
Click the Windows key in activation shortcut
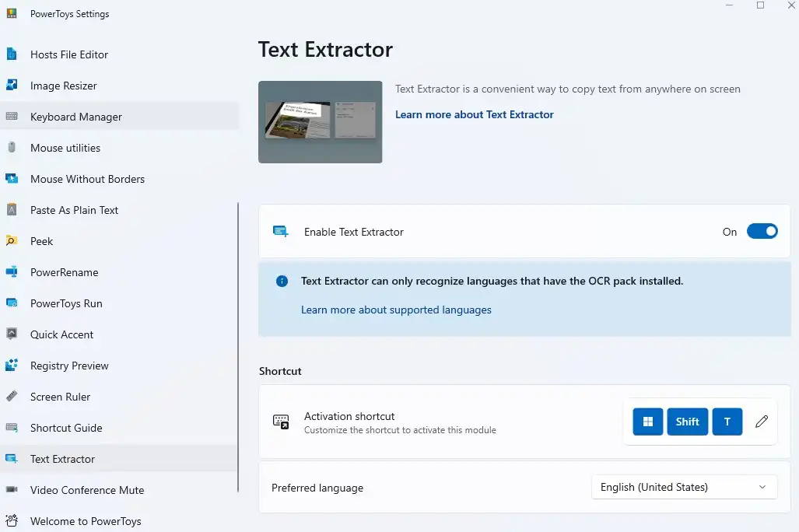click(x=647, y=422)
